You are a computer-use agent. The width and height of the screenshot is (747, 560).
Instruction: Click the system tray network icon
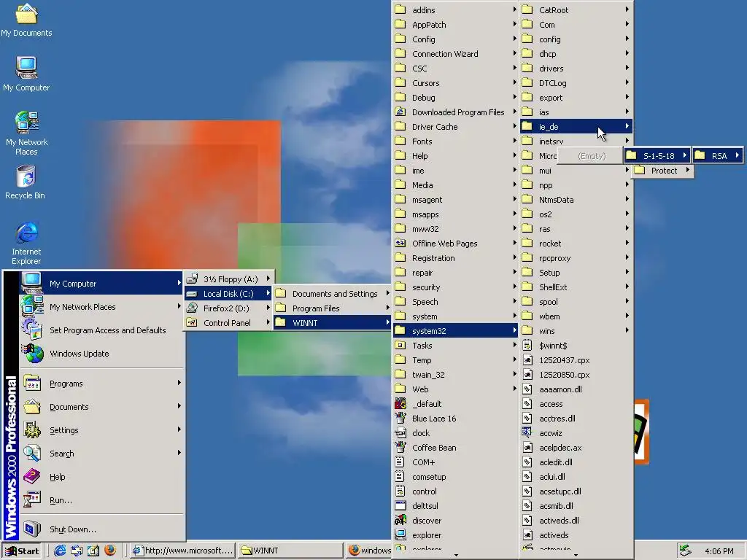(x=686, y=550)
